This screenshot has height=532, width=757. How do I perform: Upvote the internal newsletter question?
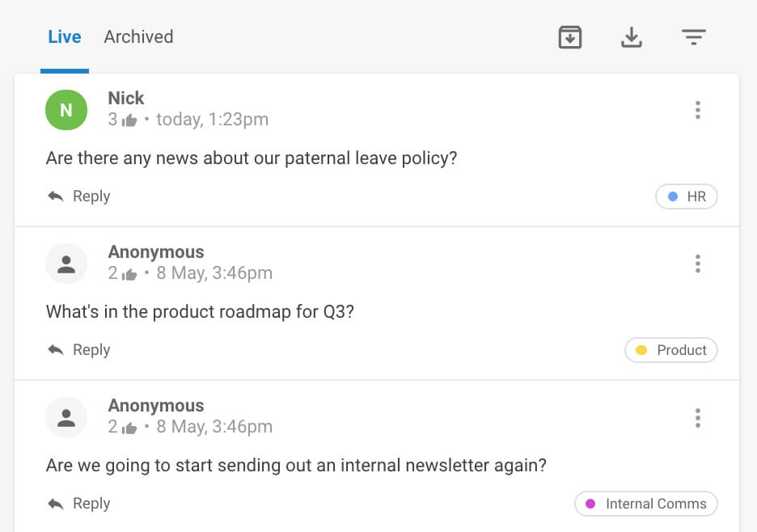tap(129, 428)
